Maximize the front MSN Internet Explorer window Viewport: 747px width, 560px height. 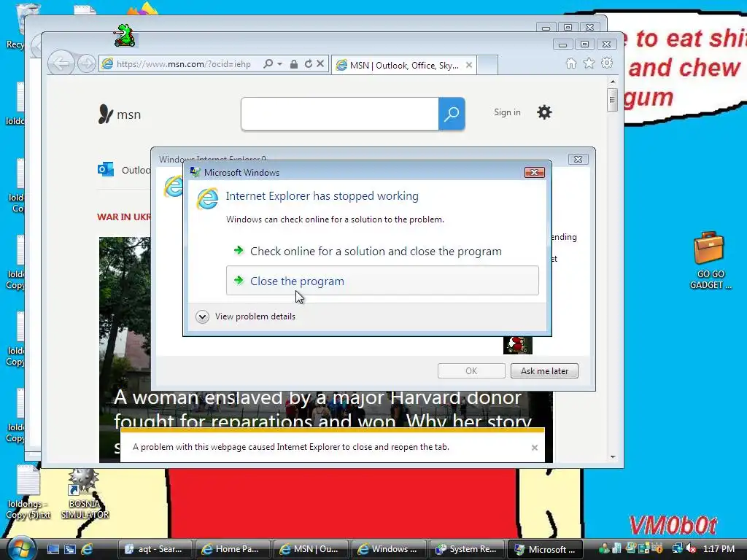[584, 44]
